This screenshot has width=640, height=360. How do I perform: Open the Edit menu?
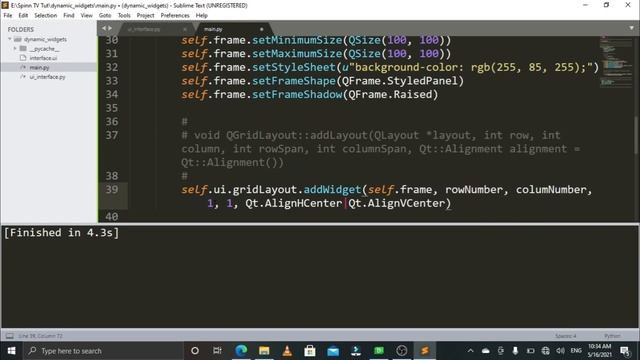(23, 16)
